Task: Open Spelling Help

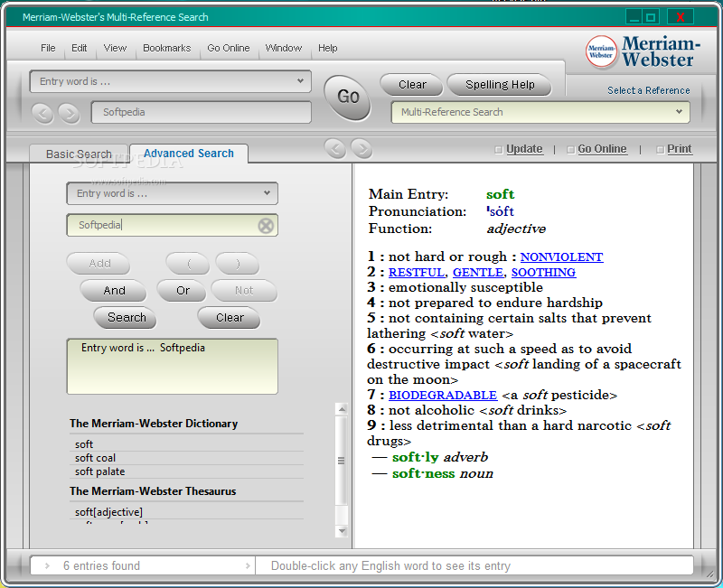Action: [500, 85]
